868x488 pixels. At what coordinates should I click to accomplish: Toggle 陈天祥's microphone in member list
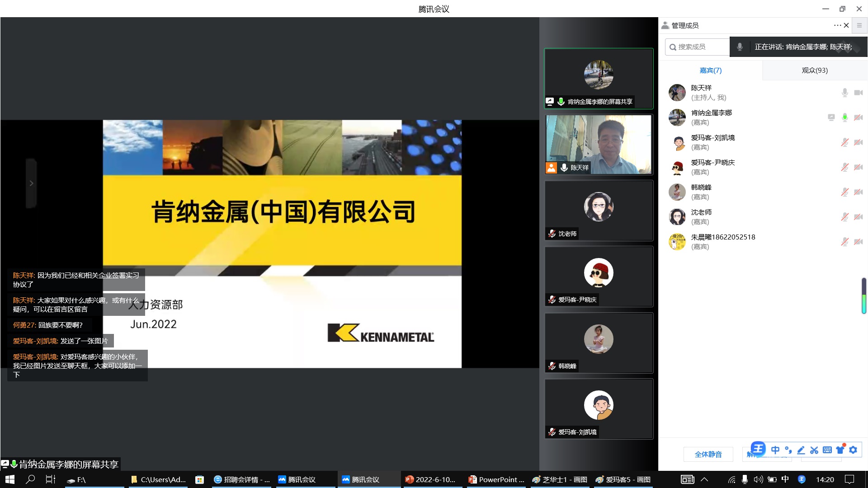[x=844, y=93]
